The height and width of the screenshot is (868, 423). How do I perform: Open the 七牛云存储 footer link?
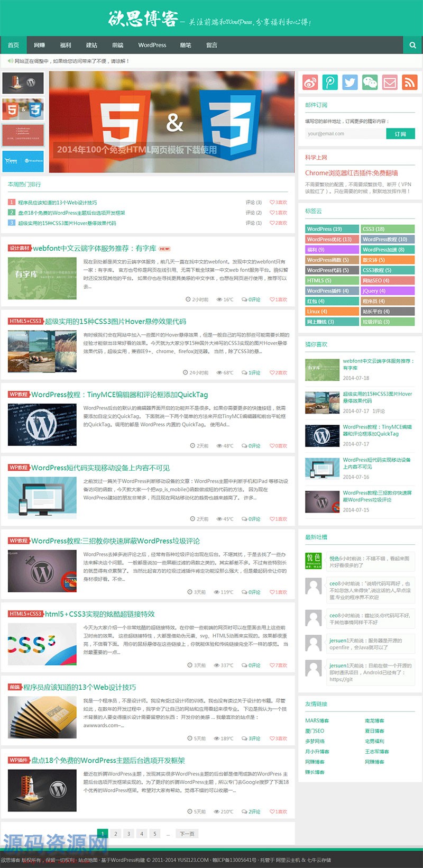319,860
